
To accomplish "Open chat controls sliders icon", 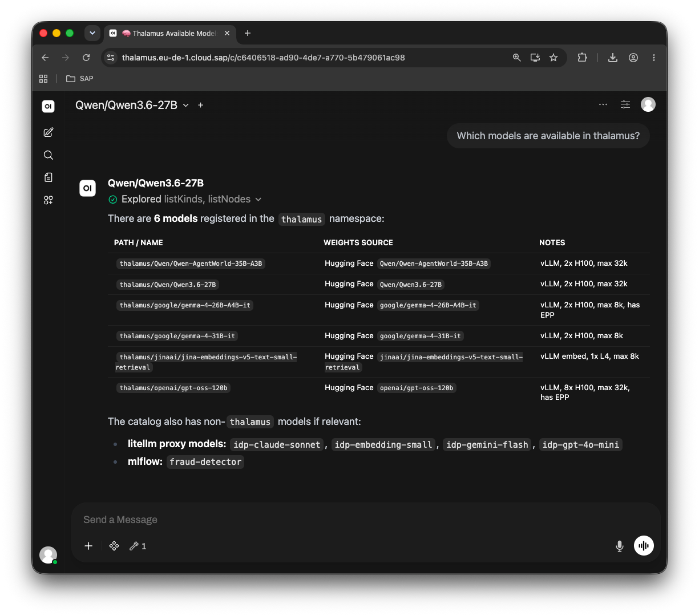I will [625, 104].
